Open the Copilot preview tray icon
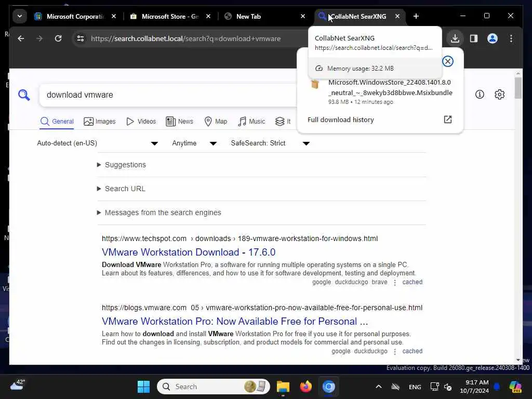The height and width of the screenshot is (399, 532). [515, 387]
